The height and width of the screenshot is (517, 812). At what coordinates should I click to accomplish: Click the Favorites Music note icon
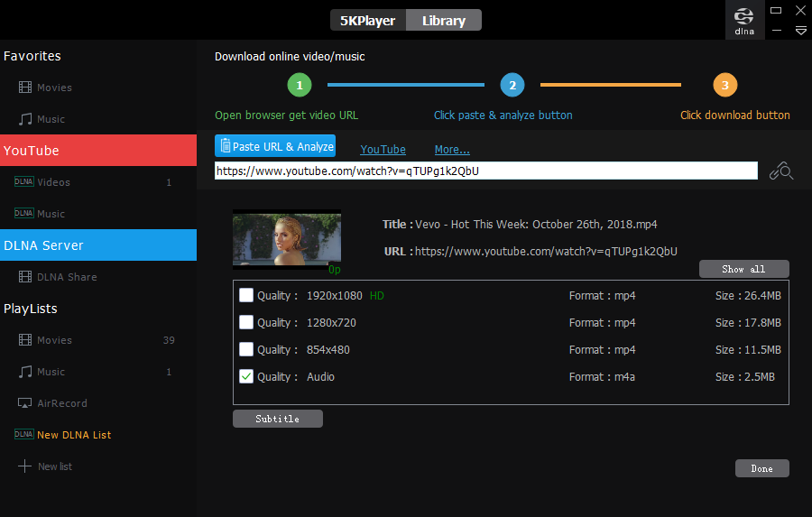point(25,119)
